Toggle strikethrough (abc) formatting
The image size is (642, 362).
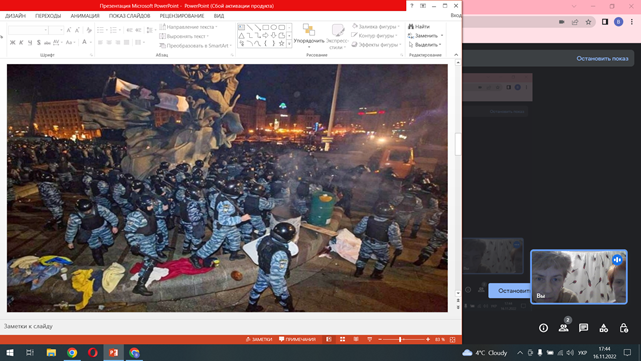tap(47, 42)
